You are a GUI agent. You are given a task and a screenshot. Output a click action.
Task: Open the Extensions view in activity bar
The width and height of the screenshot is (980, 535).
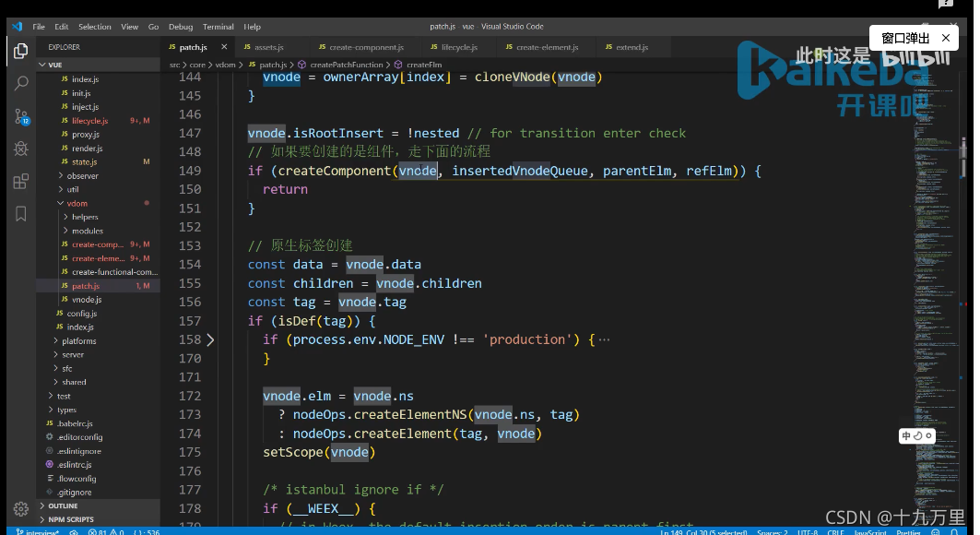pos(20,181)
